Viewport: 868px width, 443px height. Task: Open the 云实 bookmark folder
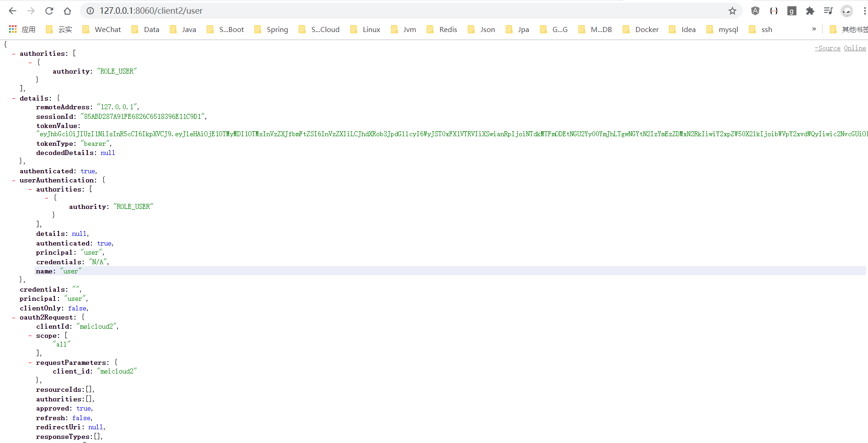[59, 29]
